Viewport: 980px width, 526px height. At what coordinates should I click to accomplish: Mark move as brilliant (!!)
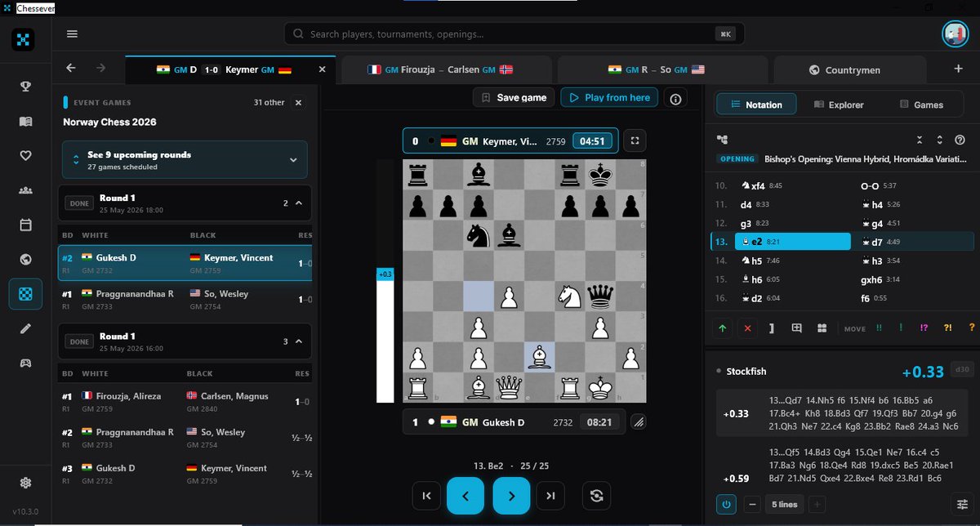click(x=879, y=328)
